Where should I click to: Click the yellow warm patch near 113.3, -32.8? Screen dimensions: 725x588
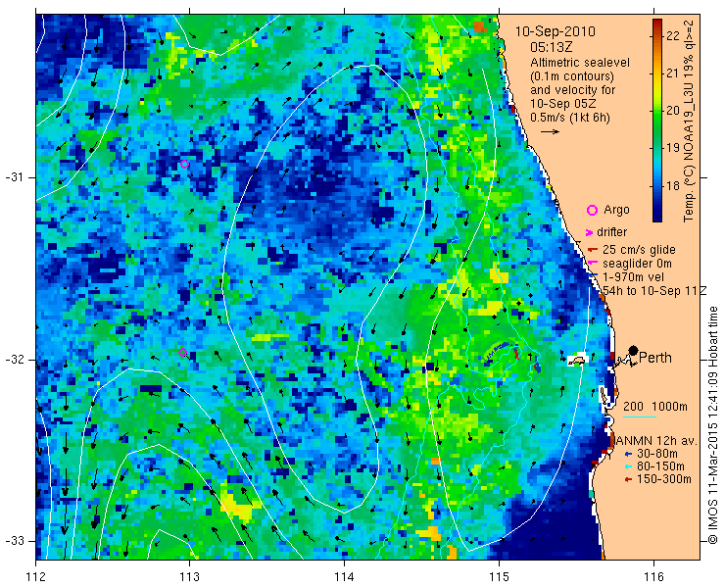(237, 504)
